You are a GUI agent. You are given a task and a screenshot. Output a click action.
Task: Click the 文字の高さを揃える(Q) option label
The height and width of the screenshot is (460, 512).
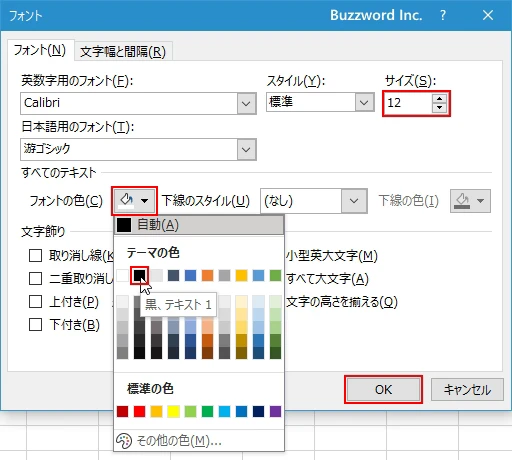tap(342, 302)
